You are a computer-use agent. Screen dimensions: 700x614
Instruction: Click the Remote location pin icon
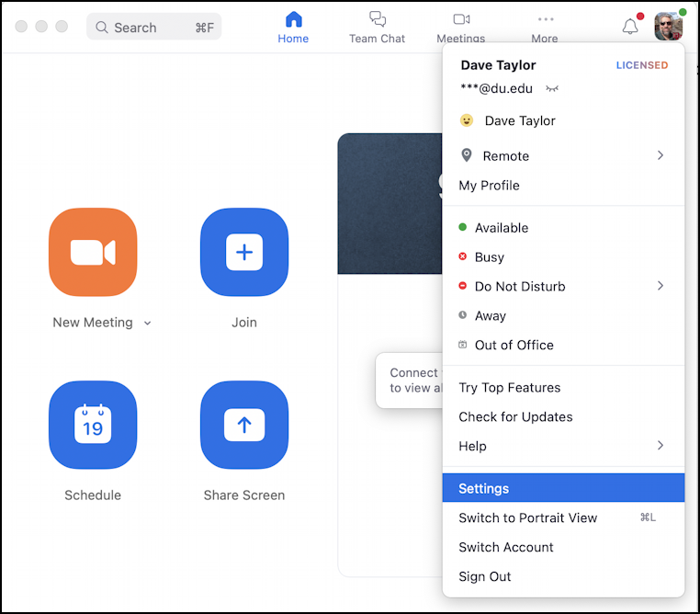[x=466, y=155]
